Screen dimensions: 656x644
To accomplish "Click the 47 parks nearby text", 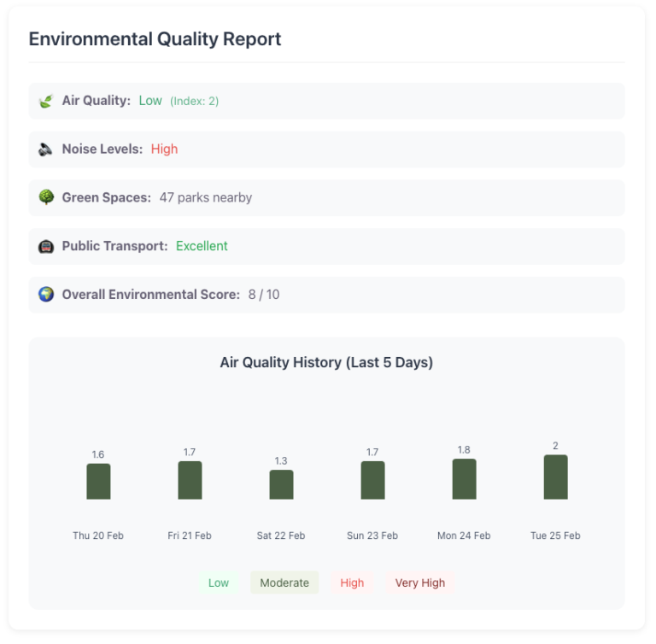I will 205,197.
